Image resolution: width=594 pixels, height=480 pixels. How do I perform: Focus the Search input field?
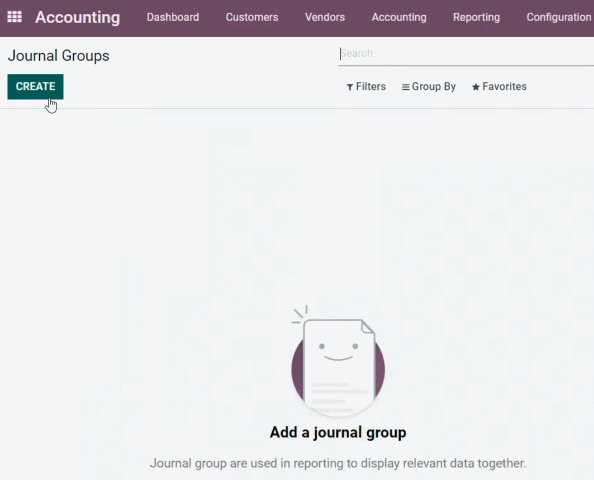(466, 54)
